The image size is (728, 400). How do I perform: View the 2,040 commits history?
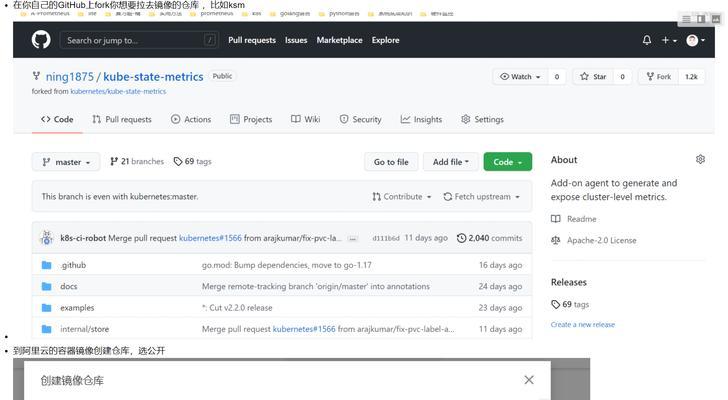(x=489, y=238)
